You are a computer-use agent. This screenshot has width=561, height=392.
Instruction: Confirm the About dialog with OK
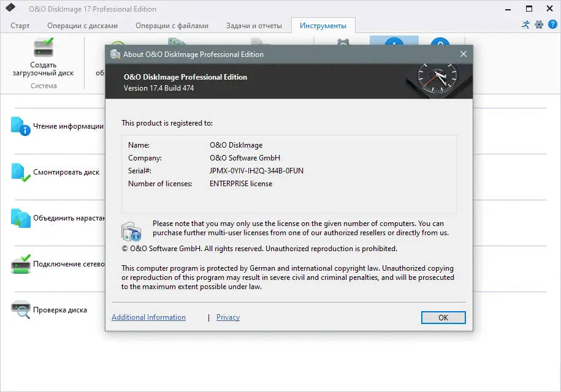click(443, 318)
